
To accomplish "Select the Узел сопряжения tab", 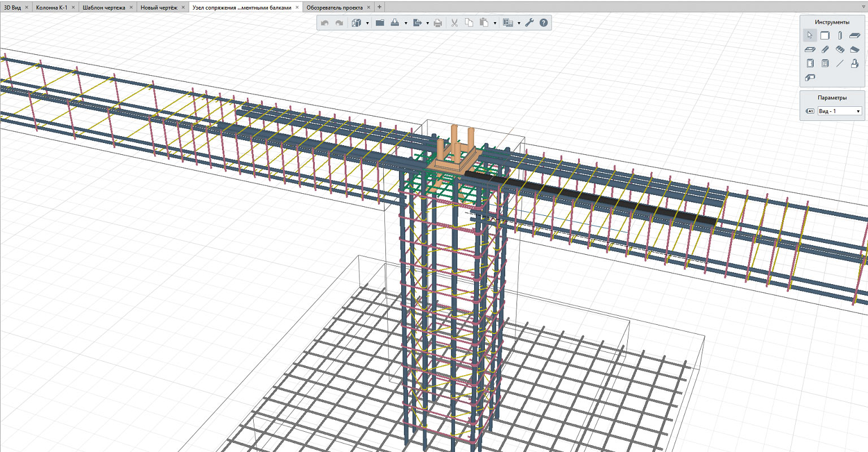I will [242, 7].
